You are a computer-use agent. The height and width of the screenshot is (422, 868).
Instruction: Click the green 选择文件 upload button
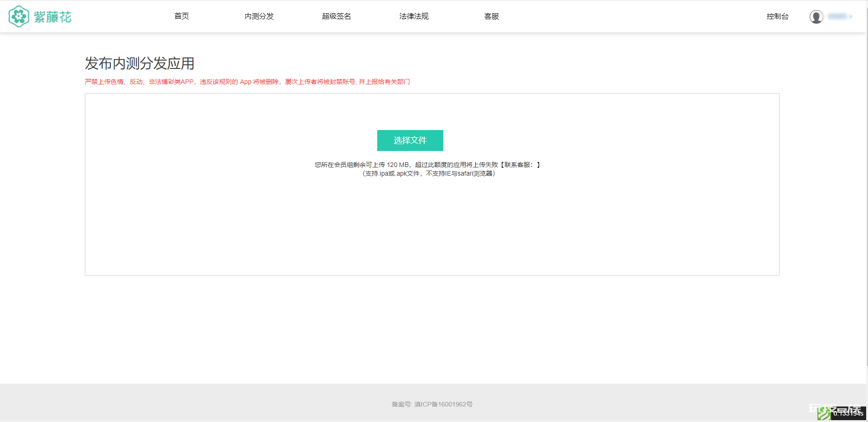pos(410,141)
